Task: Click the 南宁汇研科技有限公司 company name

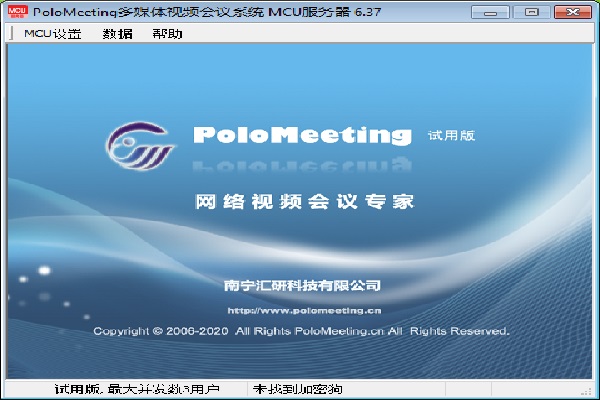Action: [x=303, y=286]
